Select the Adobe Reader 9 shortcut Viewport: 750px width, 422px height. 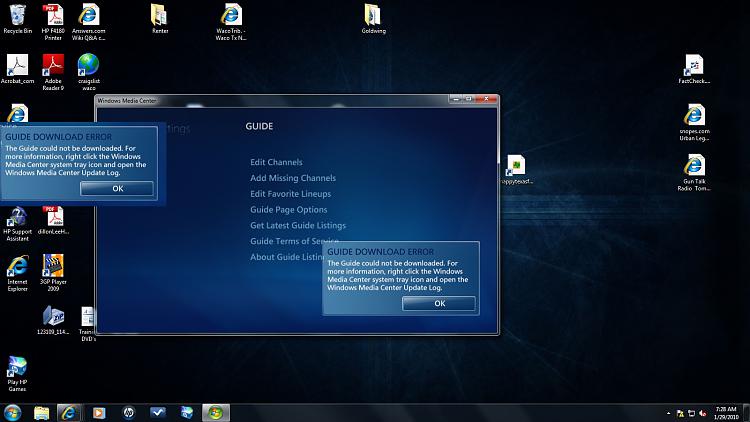[x=53, y=72]
